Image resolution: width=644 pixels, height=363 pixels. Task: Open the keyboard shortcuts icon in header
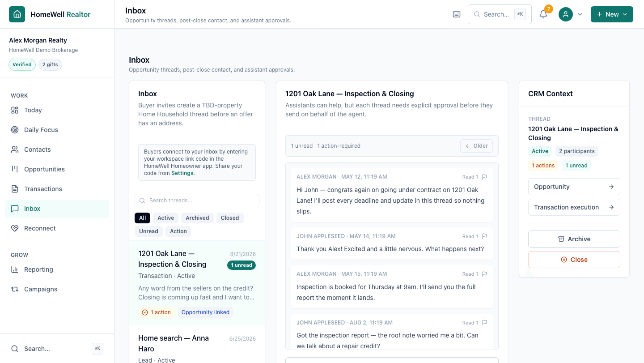click(x=457, y=14)
